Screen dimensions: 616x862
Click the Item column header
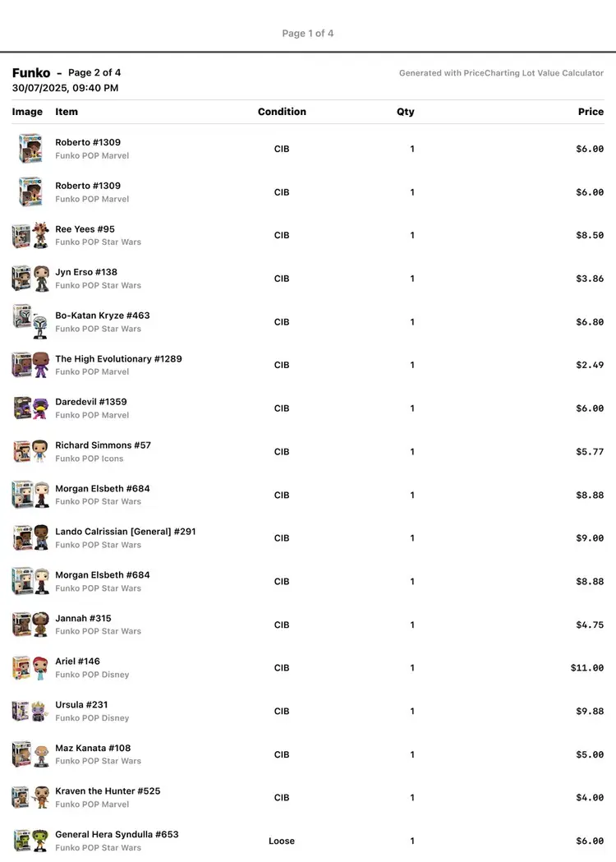[67, 112]
